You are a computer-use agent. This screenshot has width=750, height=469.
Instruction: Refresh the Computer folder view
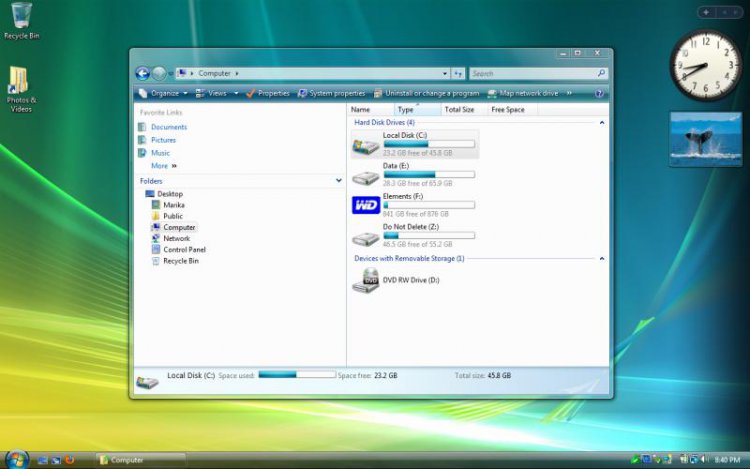(x=458, y=74)
